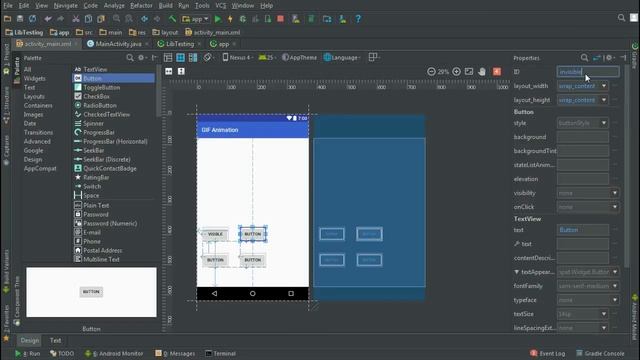Screen dimensions: 640x360
Task: Open the Terminal tool window
Action: pos(220,353)
